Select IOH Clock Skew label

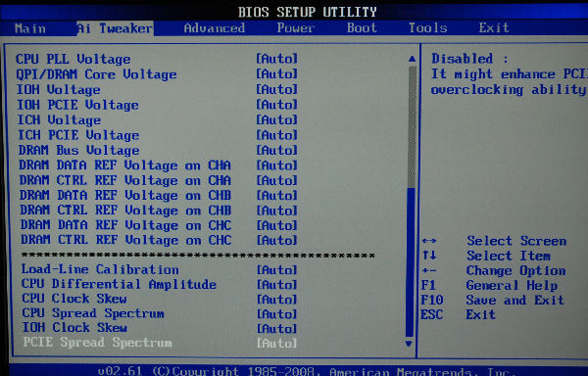(74, 328)
